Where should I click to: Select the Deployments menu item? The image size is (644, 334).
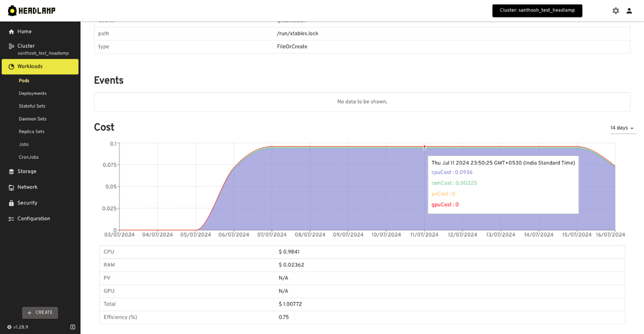point(32,93)
